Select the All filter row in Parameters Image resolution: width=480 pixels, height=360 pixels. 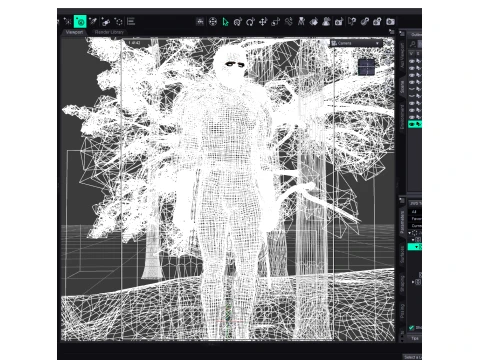[415, 212]
